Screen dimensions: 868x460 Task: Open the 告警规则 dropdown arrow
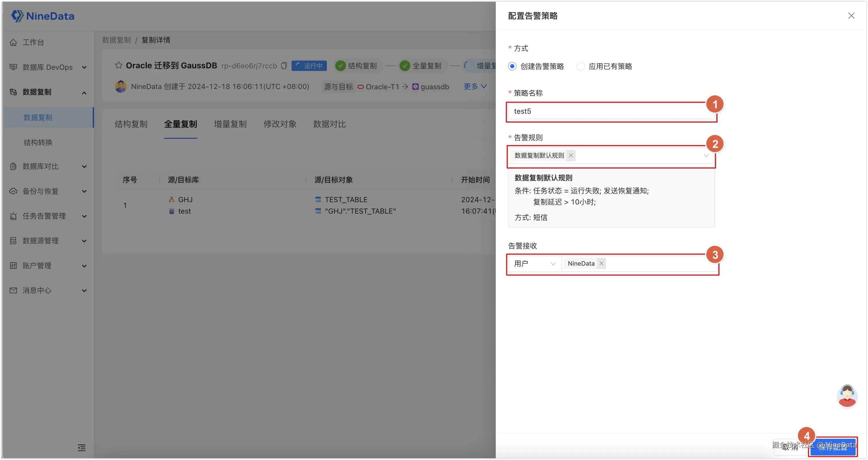pyautogui.click(x=706, y=156)
